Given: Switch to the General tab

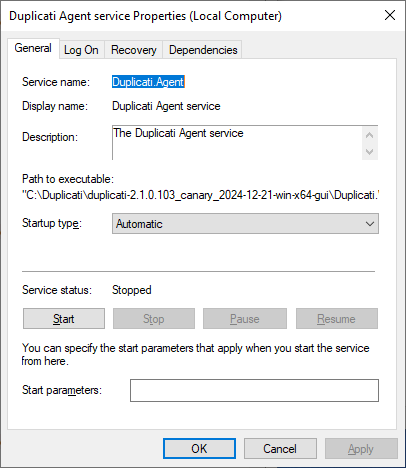Looking at the screenshot, I should [33, 48].
